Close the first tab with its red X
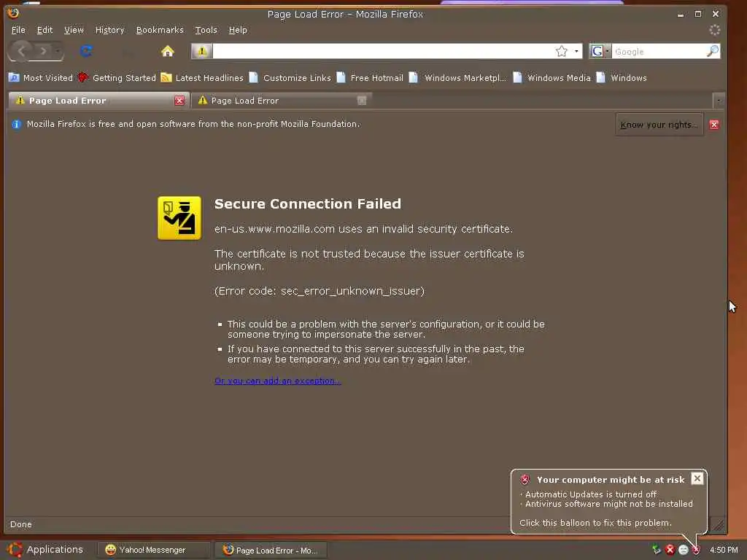Image resolution: width=747 pixels, height=560 pixels. click(x=179, y=101)
